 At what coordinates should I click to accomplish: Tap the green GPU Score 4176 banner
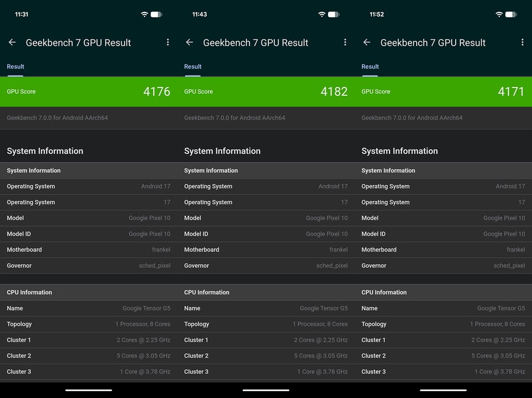tap(89, 92)
